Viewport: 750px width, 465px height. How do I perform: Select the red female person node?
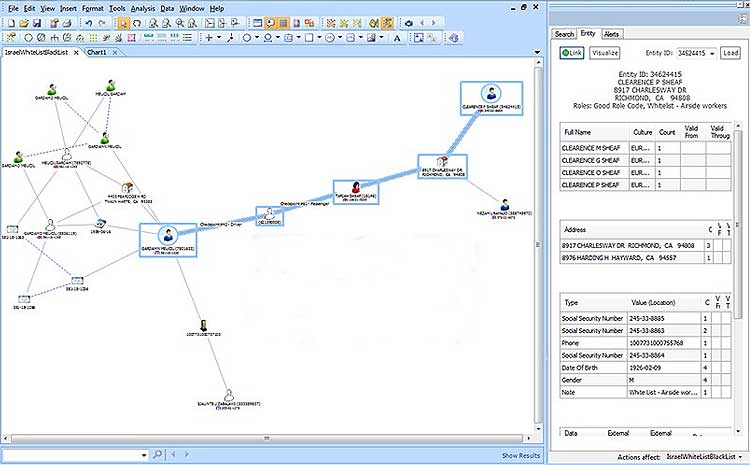[x=356, y=192]
